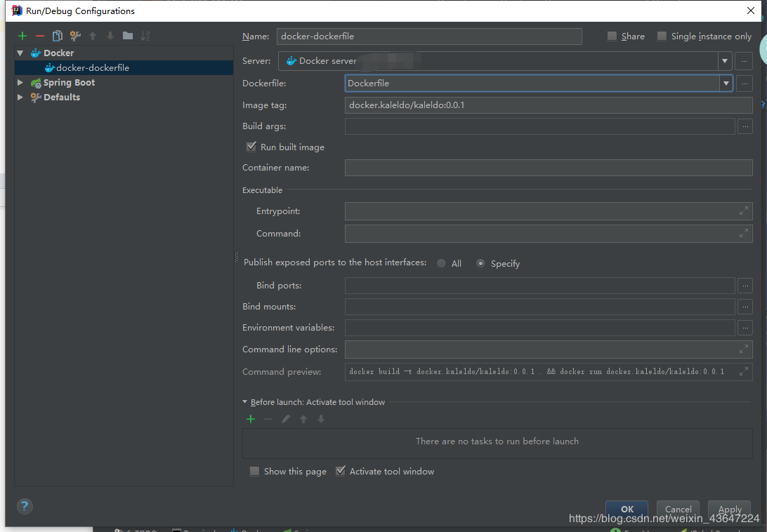
Task: Focus the Image tag input field
Action: [549, 105]
